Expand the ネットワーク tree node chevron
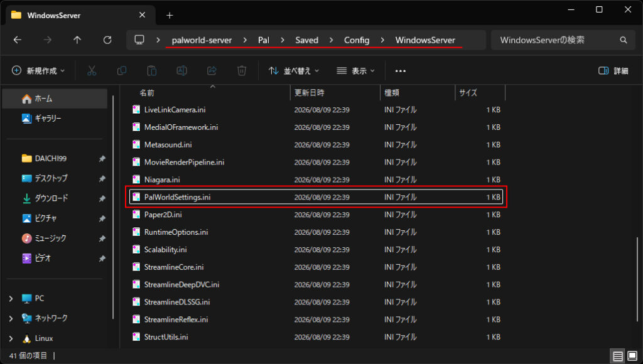Viewport: 643px width, 364px height. (11, 318)
